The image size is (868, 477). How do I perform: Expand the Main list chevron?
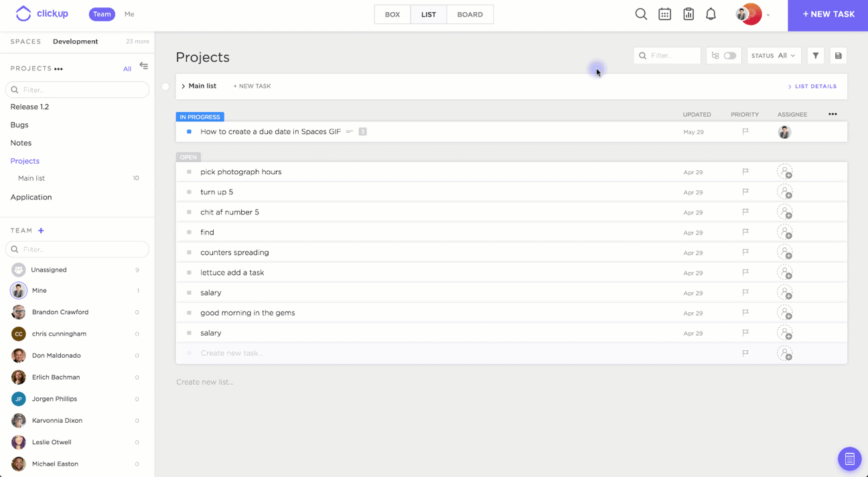tap(182, 86)
